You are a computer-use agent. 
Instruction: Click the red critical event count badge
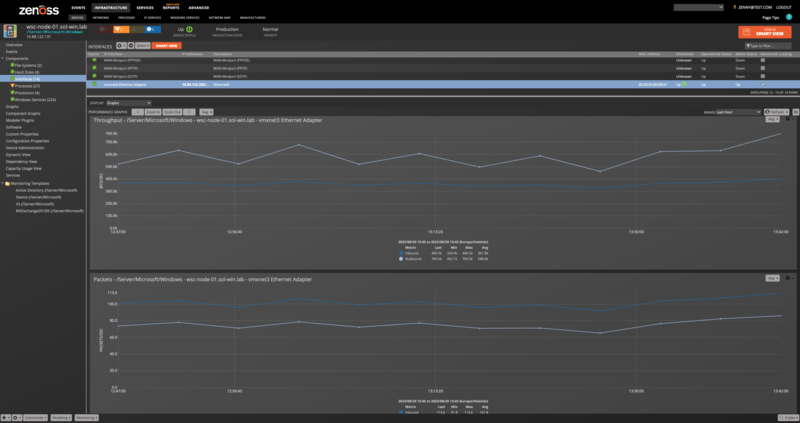[x=105, y=30]
